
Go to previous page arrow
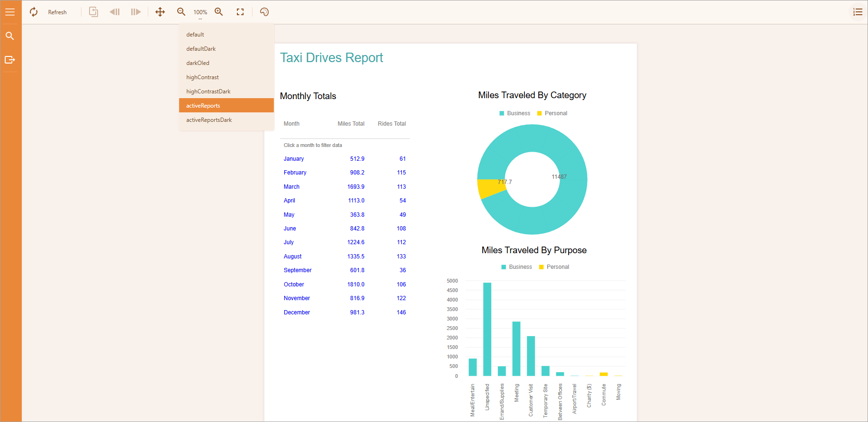click(115, 12)
